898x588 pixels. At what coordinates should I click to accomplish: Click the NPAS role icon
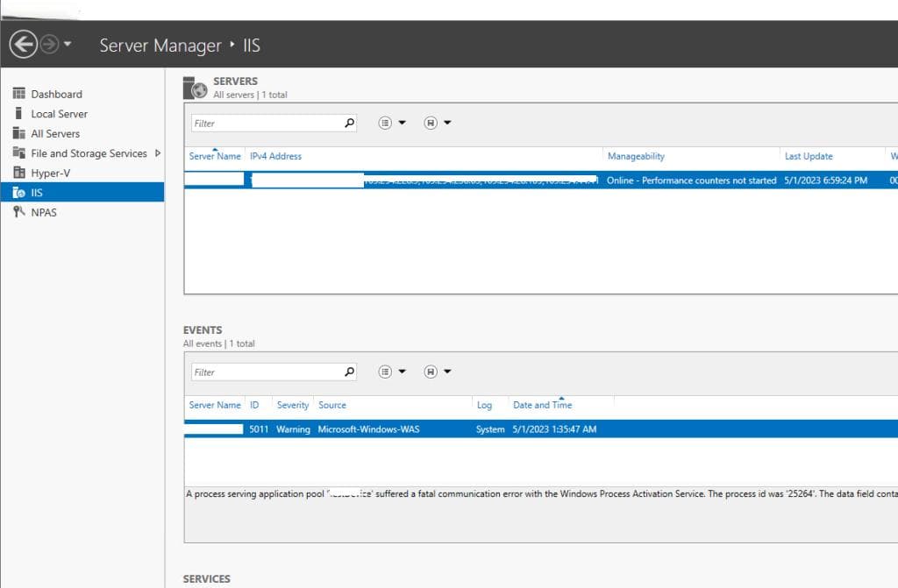pos(19,212)
